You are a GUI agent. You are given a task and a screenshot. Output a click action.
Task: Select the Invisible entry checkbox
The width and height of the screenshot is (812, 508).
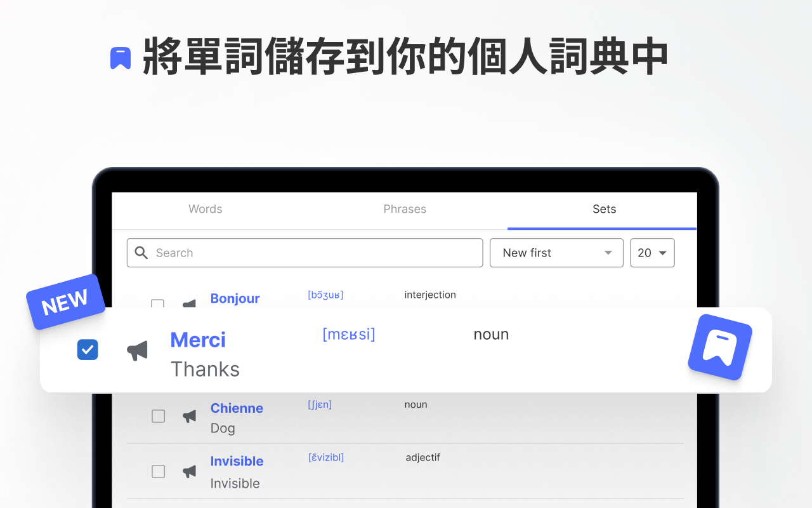coord(158,471)
